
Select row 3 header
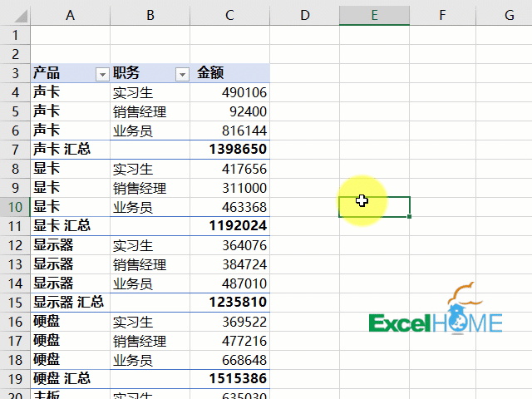pyautogui.click(x=15, y=73)
